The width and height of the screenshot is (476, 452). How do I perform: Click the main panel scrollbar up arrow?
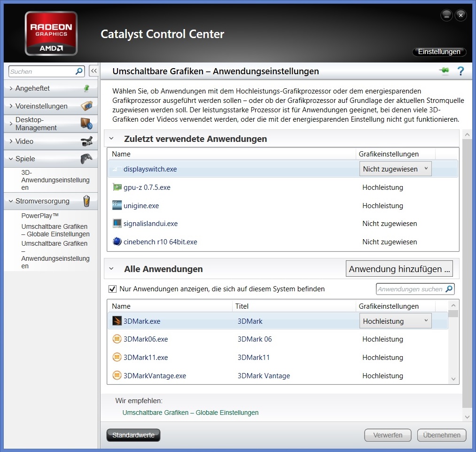click(467, 134)
